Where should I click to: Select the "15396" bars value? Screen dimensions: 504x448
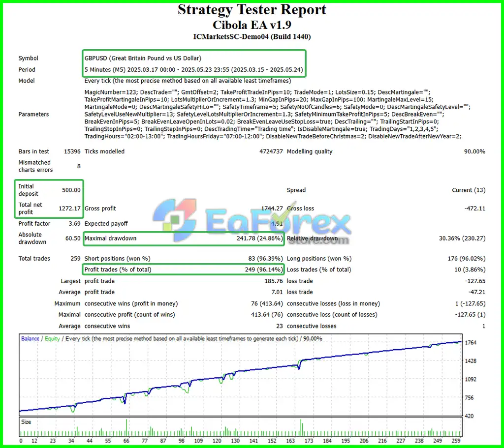72,151
